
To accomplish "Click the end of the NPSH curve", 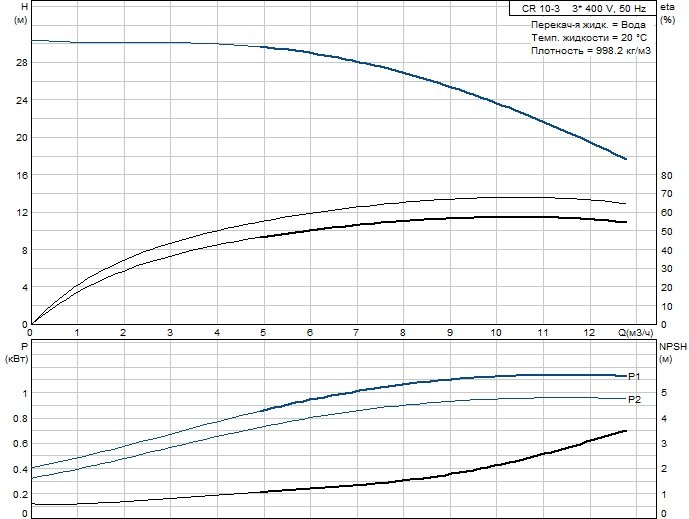I will coord(625,431).
